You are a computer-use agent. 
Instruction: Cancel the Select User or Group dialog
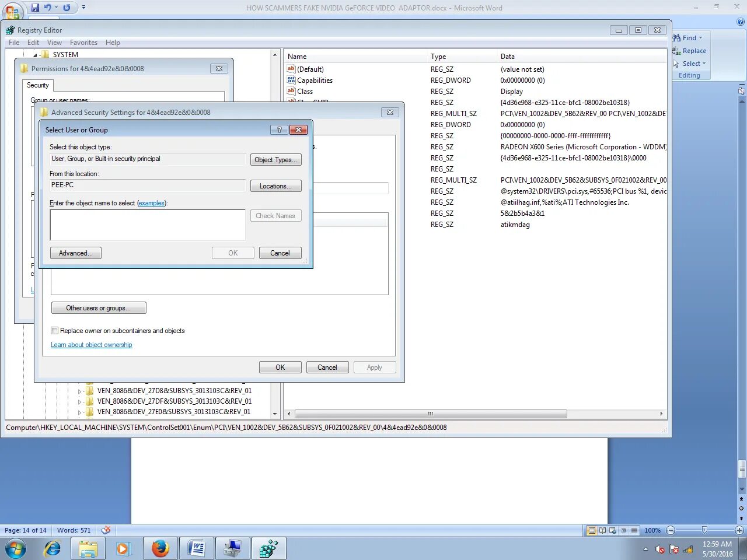(280, 253)
